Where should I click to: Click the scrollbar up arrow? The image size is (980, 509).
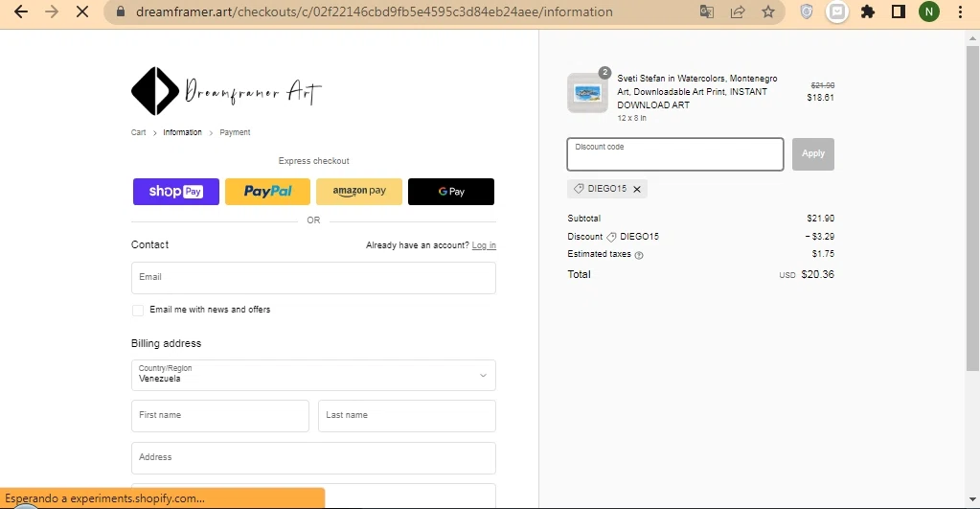click(972, 38)
